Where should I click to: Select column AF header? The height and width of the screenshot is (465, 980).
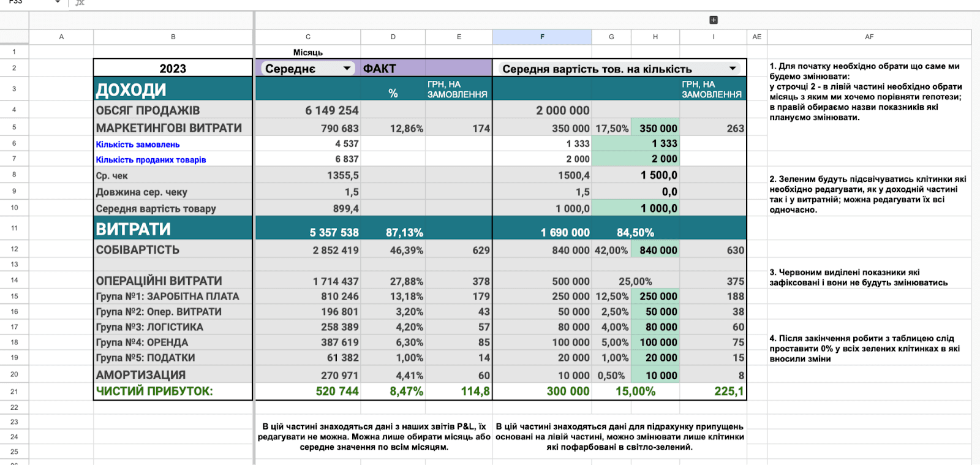coord(869,37)
